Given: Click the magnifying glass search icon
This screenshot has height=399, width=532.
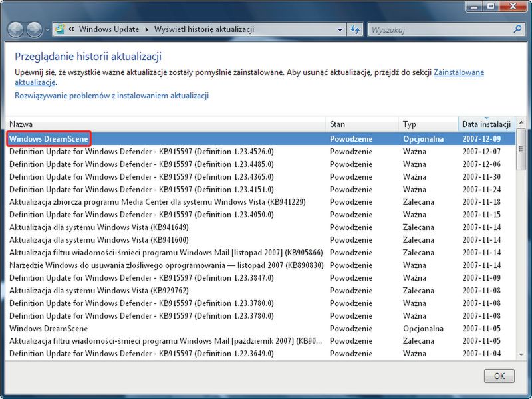Looking at the screenshot, I should coord(517,30).
